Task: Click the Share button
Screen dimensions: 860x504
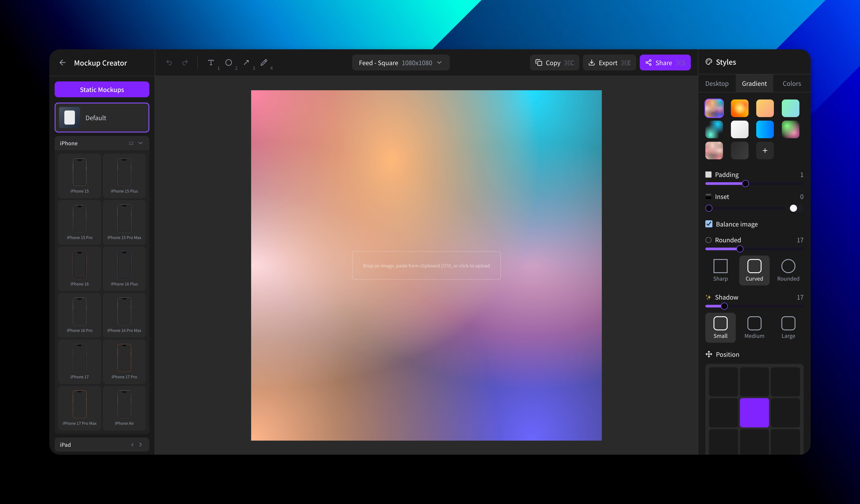Action: [665, 63]
